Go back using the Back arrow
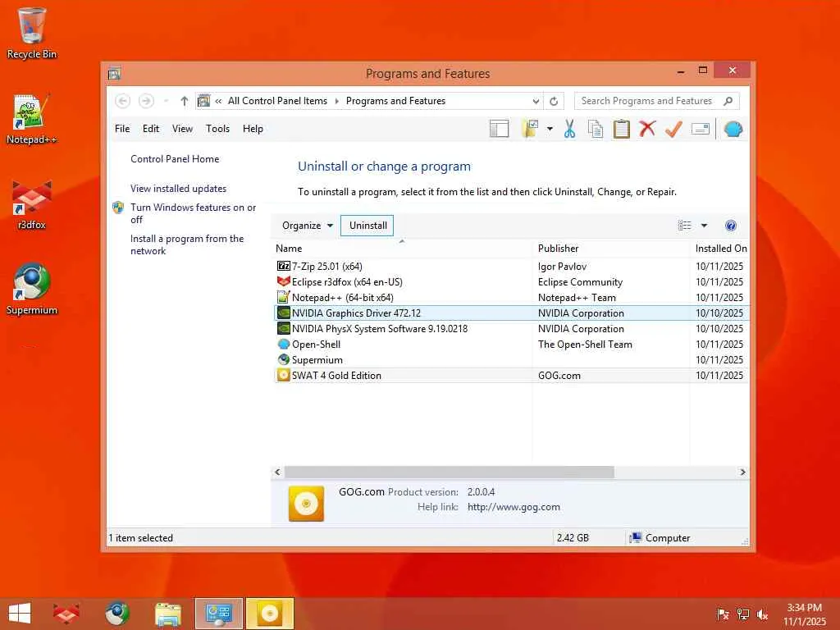This screenshot has height=630, width=840. coord(123,101)
